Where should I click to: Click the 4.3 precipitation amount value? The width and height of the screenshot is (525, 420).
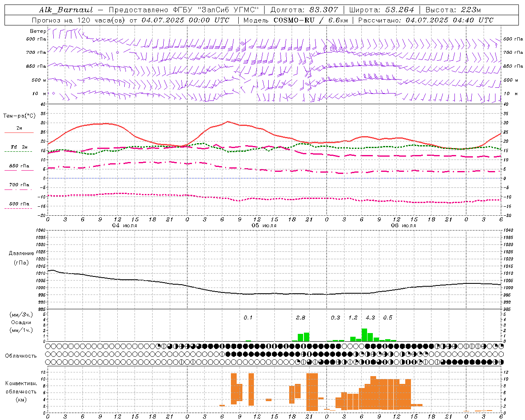pos(370,317)
